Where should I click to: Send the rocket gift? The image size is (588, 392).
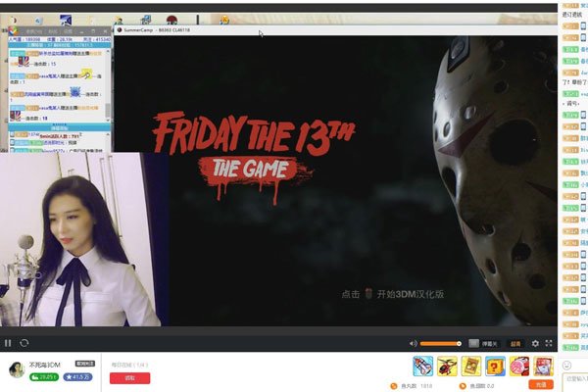tap(423, 367)
